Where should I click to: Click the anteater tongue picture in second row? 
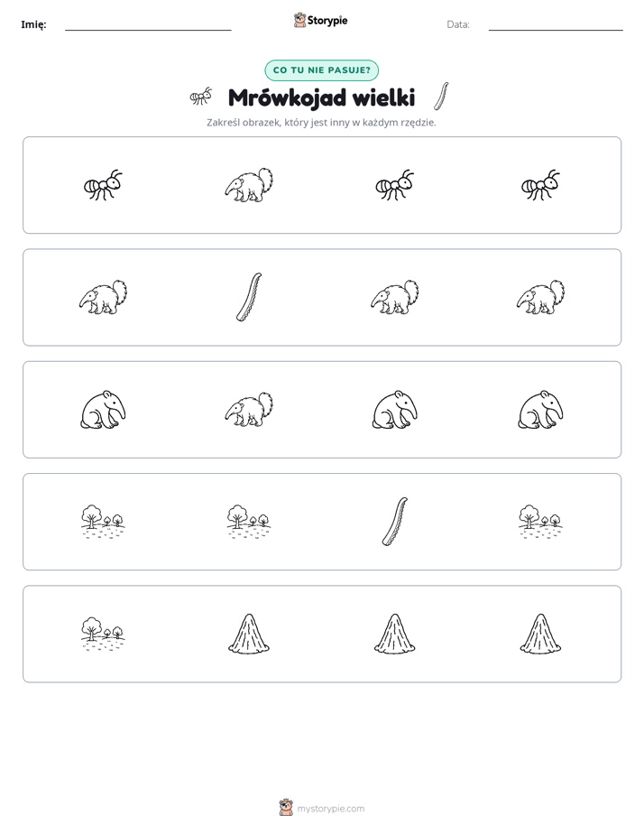(x=249, y=297)
